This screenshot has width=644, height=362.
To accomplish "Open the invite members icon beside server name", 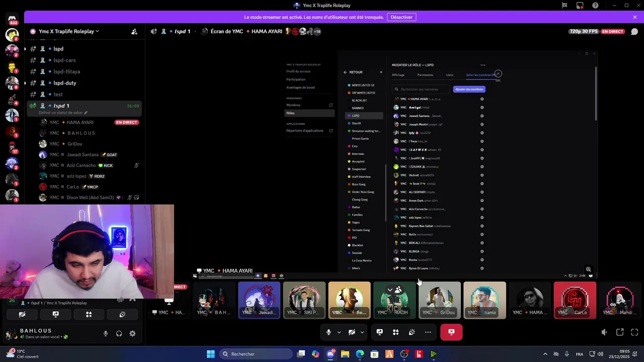I will click(134, 31).
